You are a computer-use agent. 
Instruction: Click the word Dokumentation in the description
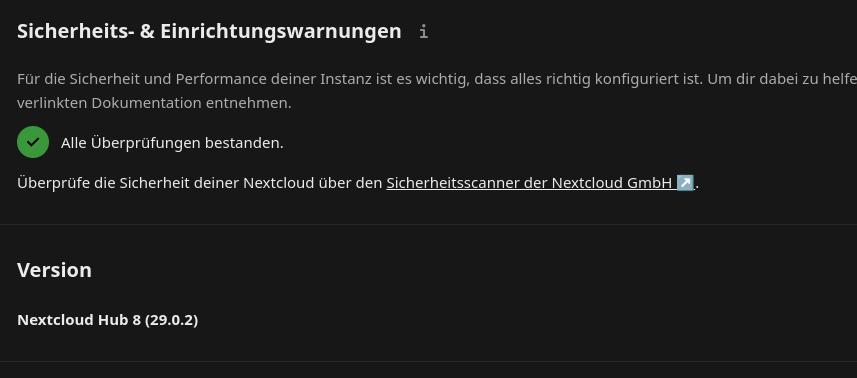[146, 103]
